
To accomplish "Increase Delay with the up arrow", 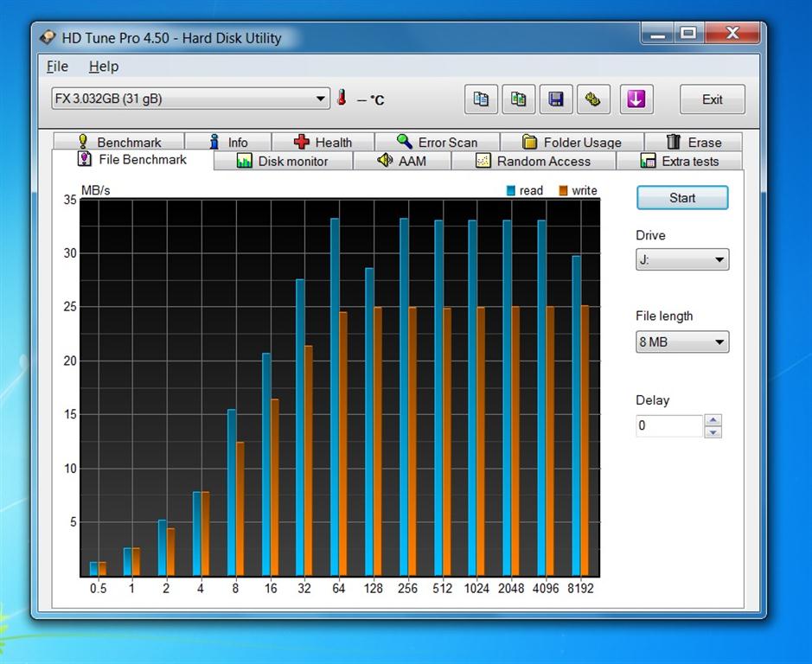I will (713, 420).
